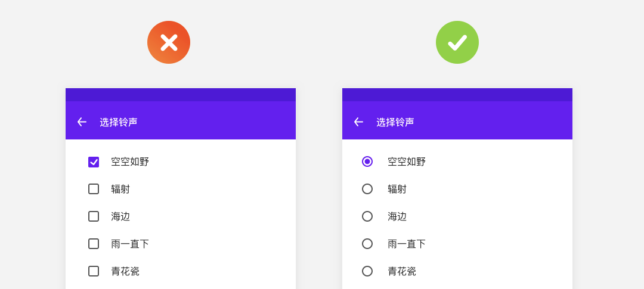This screenshot has height=289, width=644.
Task: Click the 青花瓷 label in the checkbox list
Action: click(125, 271)
